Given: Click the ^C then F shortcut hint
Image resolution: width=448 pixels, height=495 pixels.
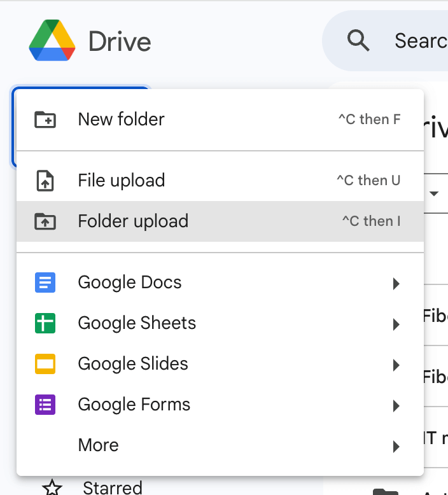Looking at the screenshot, I should 369,120.
